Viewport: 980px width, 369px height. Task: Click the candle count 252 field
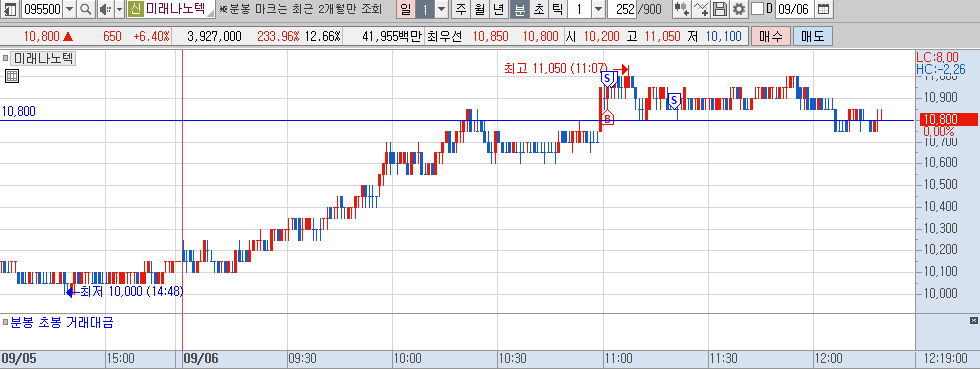623,9
